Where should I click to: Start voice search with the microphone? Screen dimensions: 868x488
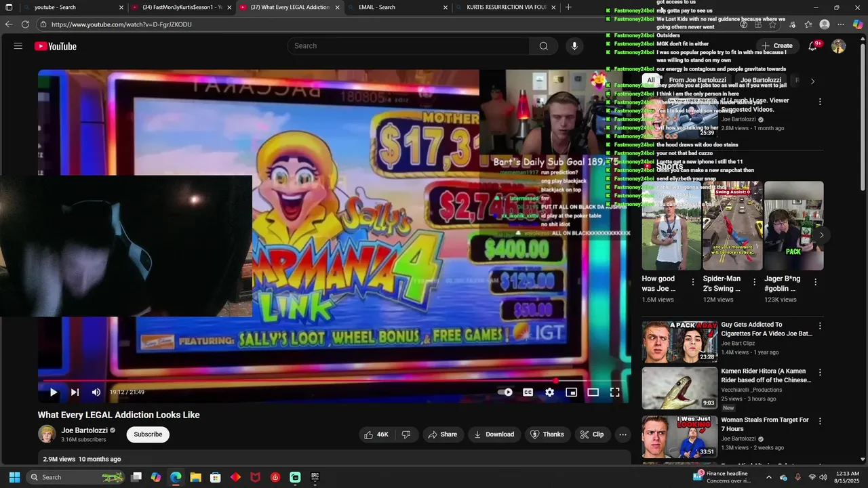574,46
